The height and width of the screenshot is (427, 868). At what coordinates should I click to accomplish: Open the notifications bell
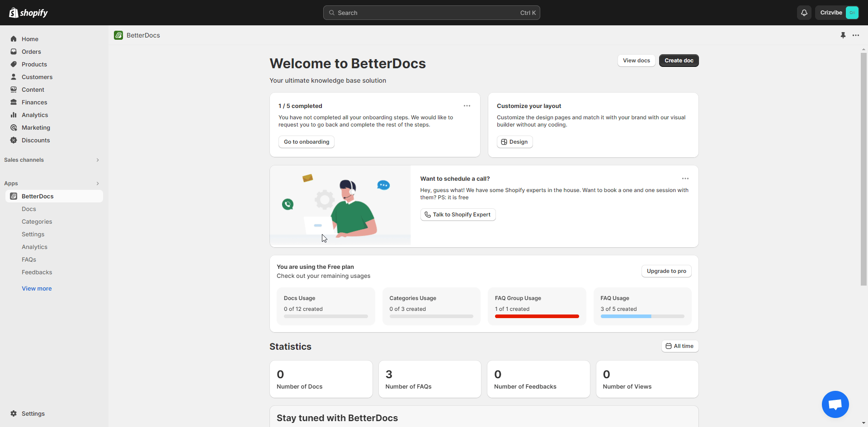coord(804,13)
